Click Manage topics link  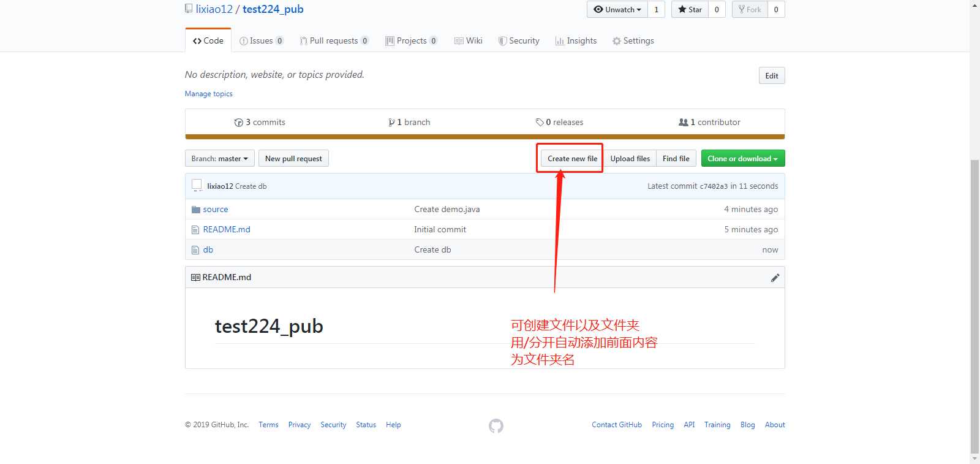pos(209,94)
